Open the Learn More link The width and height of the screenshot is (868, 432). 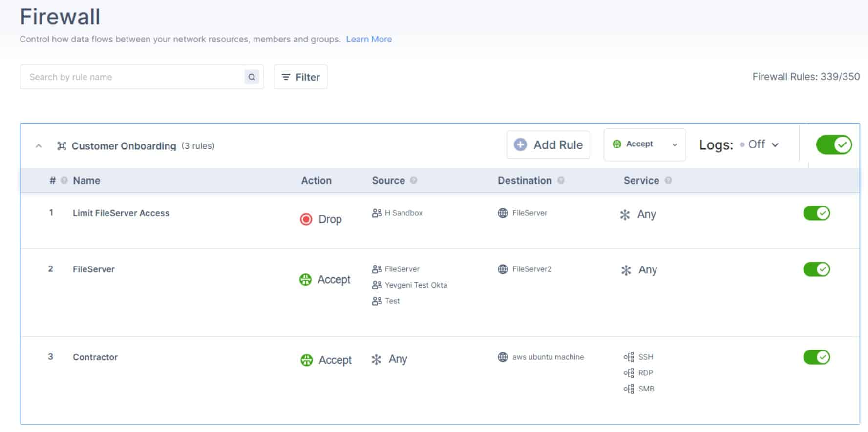pos(369,39)
